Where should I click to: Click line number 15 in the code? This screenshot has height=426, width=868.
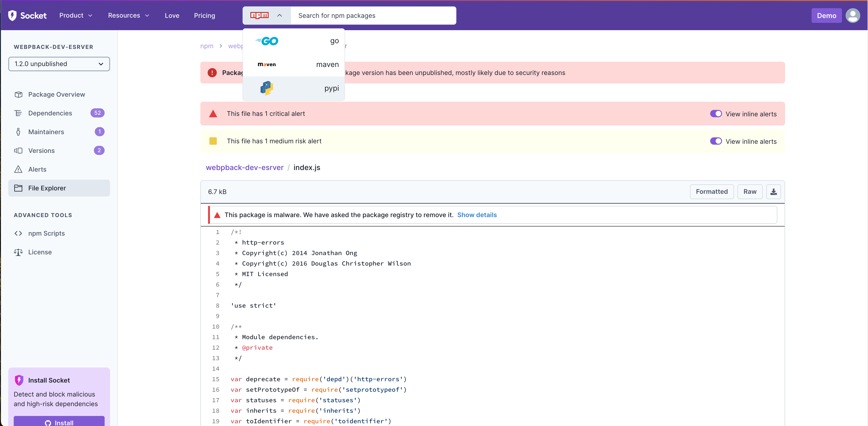tap(216, 379)
